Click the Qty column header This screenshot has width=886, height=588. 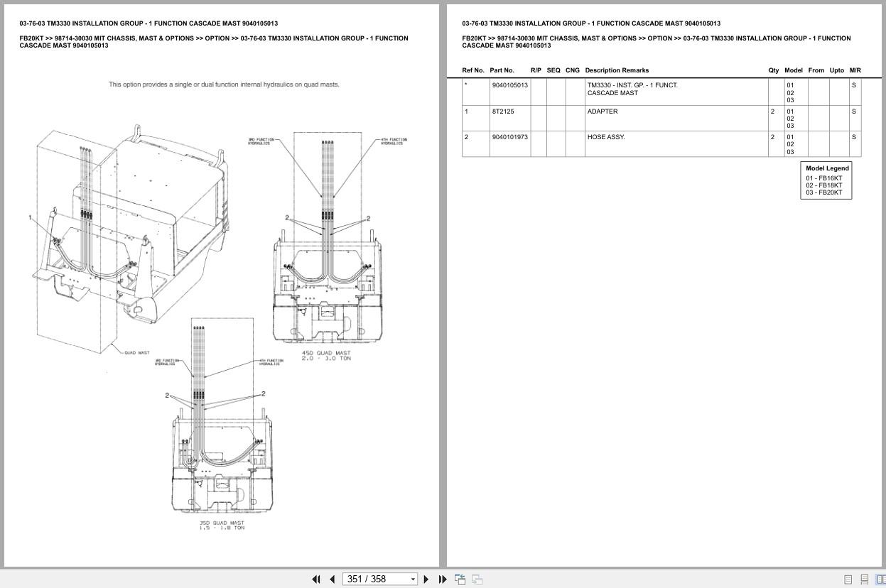point(774,70)
